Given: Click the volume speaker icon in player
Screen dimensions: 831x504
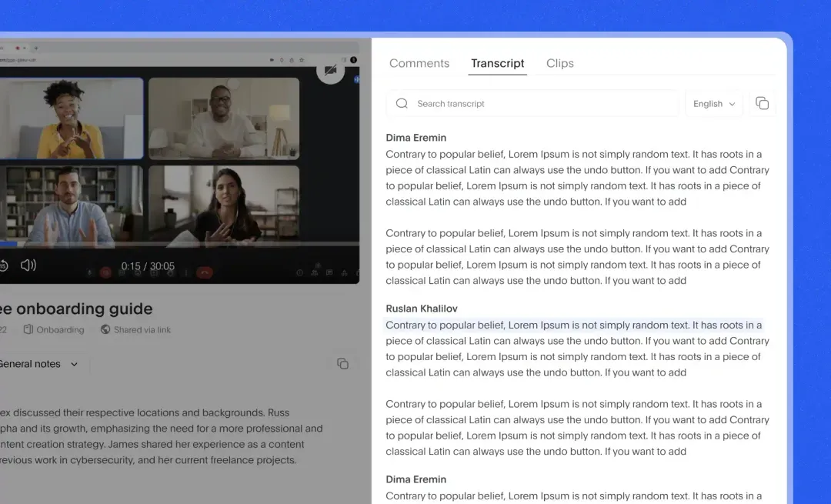Looking at the screenshot, I should pos(28,265).
